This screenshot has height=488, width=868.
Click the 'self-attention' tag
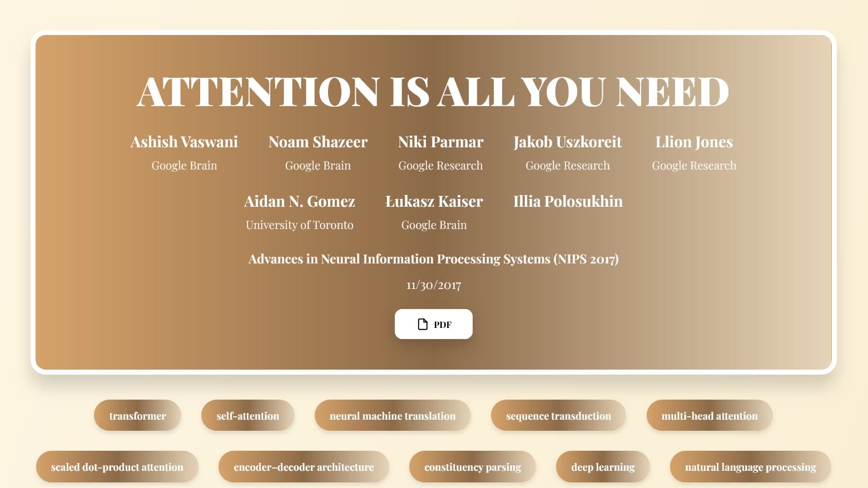click(x=247, y=416)
